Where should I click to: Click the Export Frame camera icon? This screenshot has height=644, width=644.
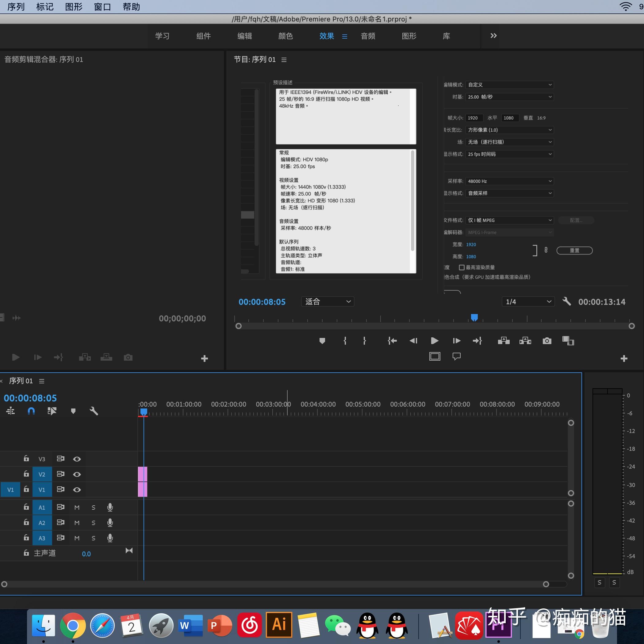(x=547, y=341)
